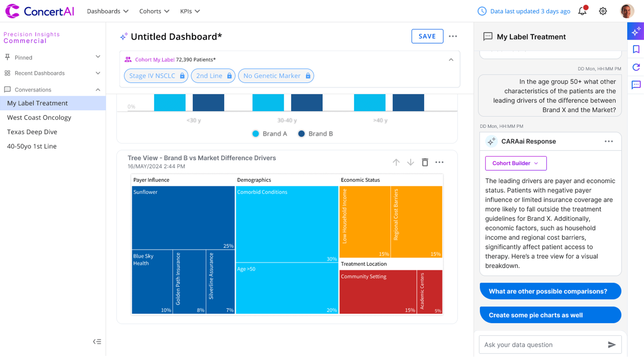
Task: Click the Brand B bar for 30-40 y
Action: pos(307,103)
